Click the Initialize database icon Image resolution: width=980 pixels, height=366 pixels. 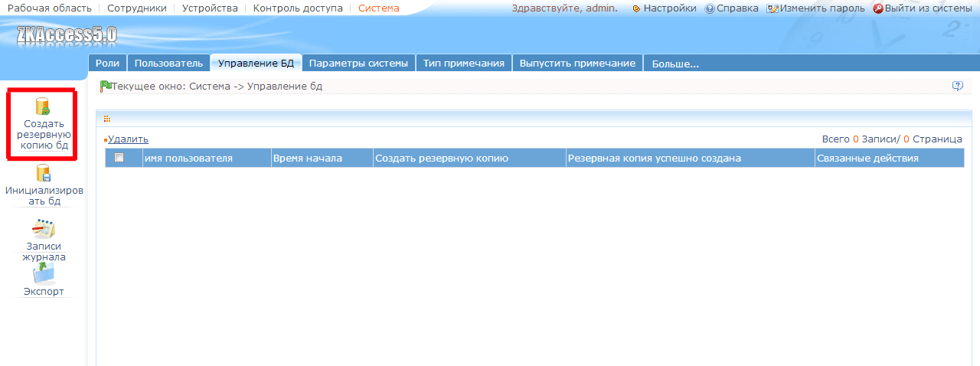coord(44,173)
